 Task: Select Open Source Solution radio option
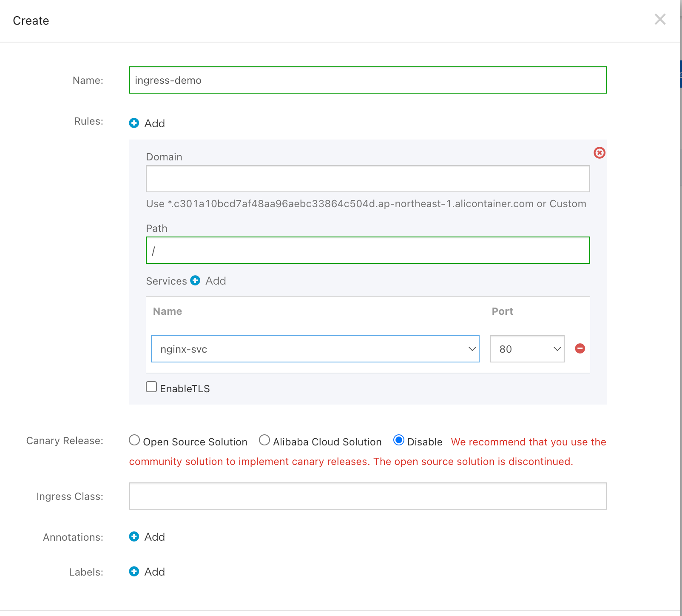click(134, 440)
